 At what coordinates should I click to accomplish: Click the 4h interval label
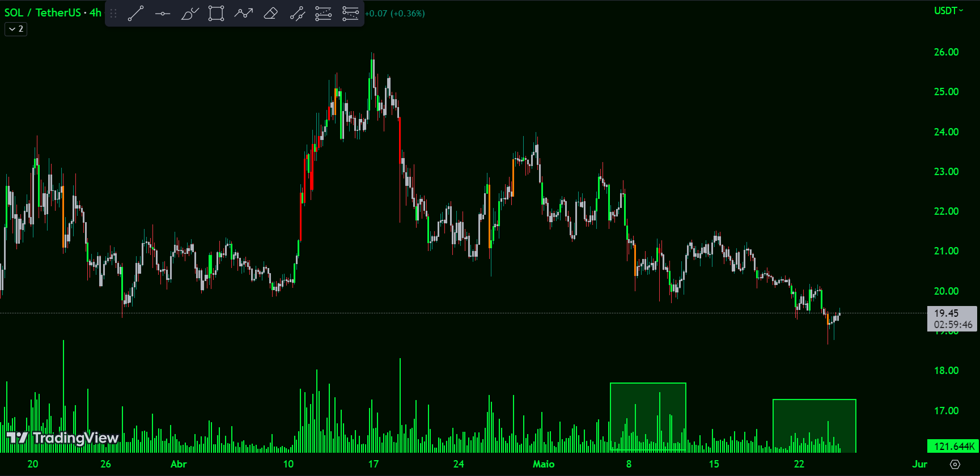[x=95, y=12]
